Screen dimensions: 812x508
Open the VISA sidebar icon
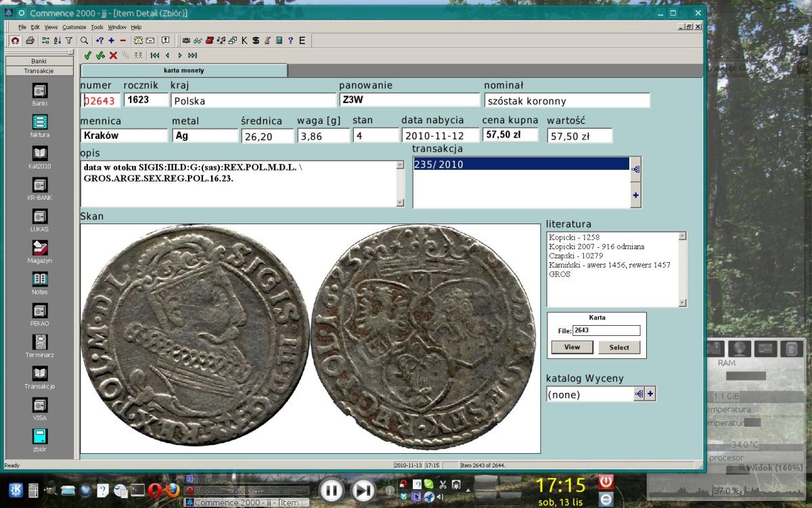tap(39, 405)
